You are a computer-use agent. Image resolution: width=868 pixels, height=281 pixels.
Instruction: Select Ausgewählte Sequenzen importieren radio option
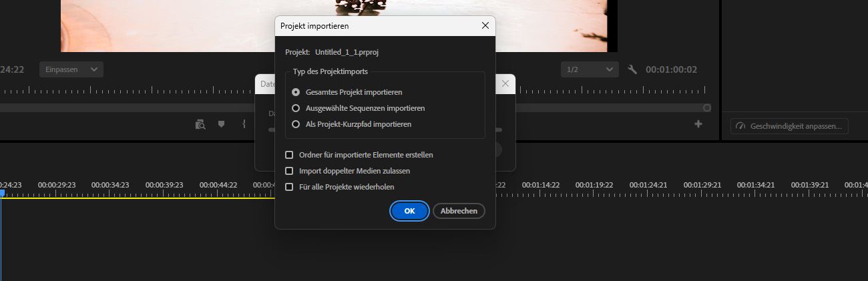pyautogui.click(x=296, y=108)
